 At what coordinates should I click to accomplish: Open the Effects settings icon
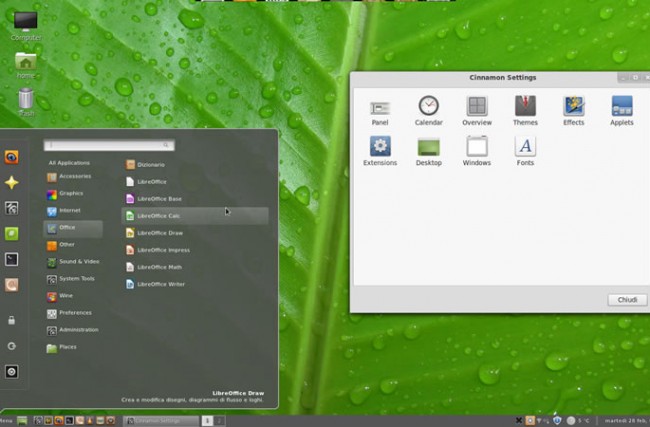coord(574,107)
